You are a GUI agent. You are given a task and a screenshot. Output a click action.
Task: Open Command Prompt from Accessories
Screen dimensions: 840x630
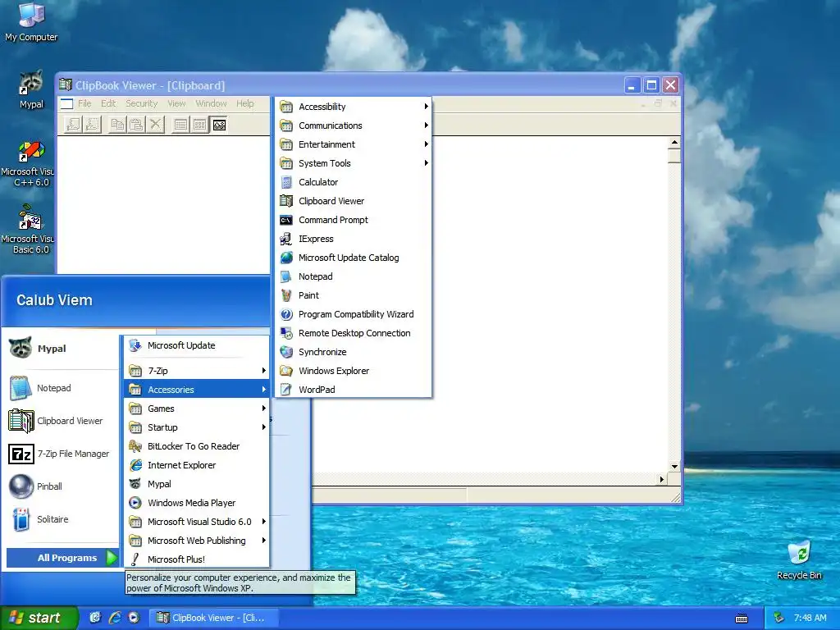353,220
